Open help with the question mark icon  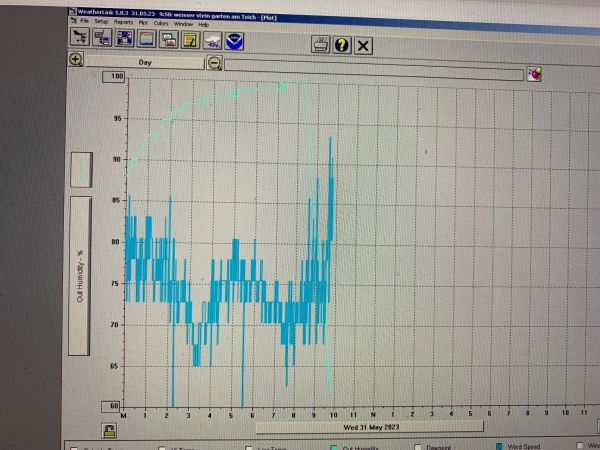click(x=342, y=45)
